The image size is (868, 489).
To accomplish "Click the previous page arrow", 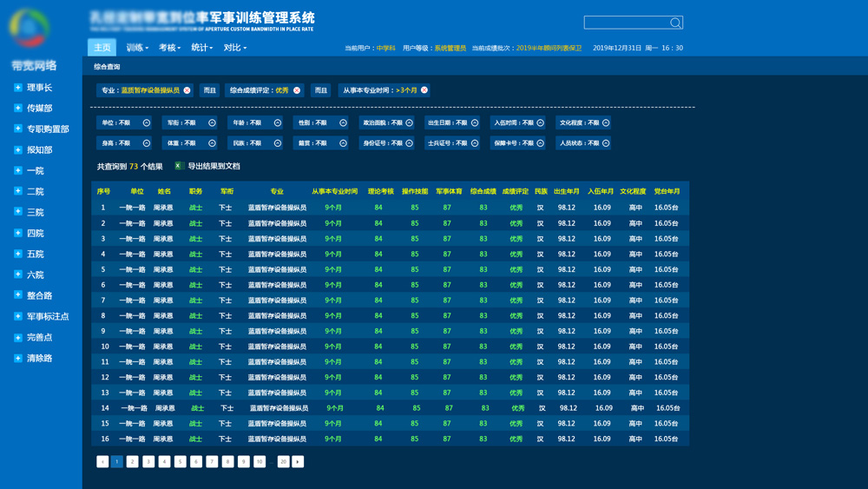I will pos(102,462).
